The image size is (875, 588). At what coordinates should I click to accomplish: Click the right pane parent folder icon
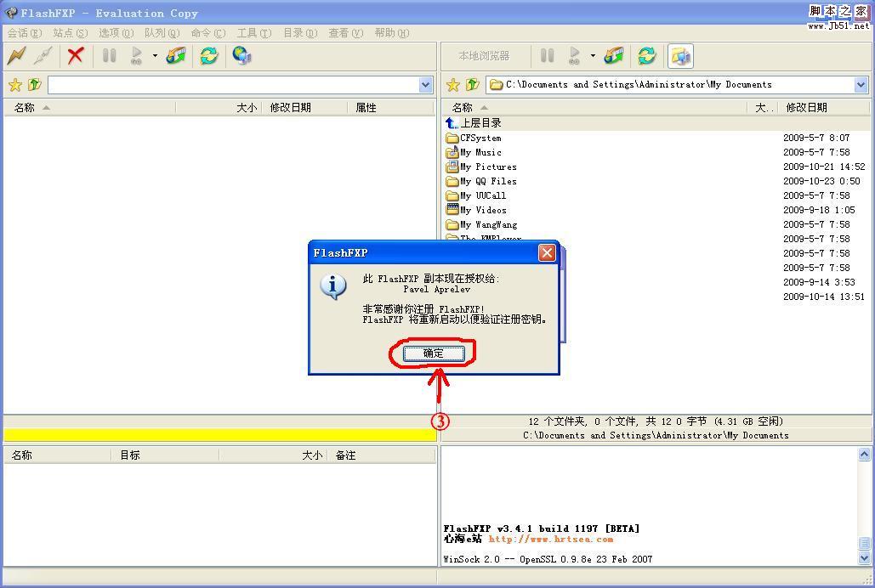[472, 85]
